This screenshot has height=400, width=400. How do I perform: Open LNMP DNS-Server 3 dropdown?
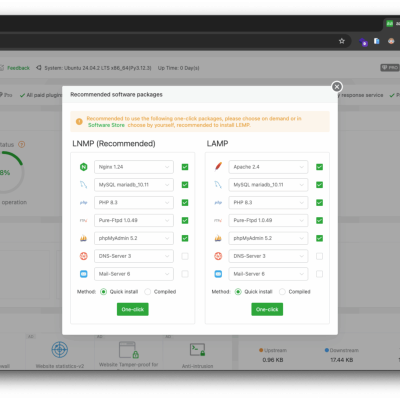point(134,256)
